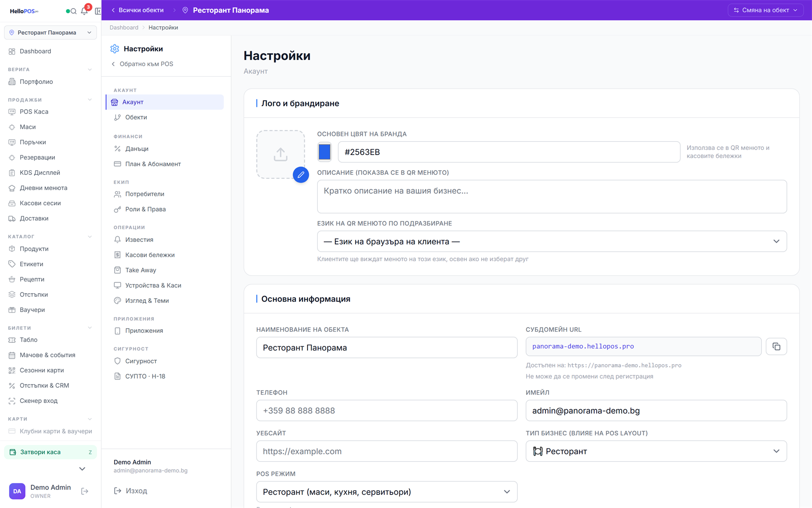Open Приложения settings
The image size is (812, 508).
[x=164, y=331]
